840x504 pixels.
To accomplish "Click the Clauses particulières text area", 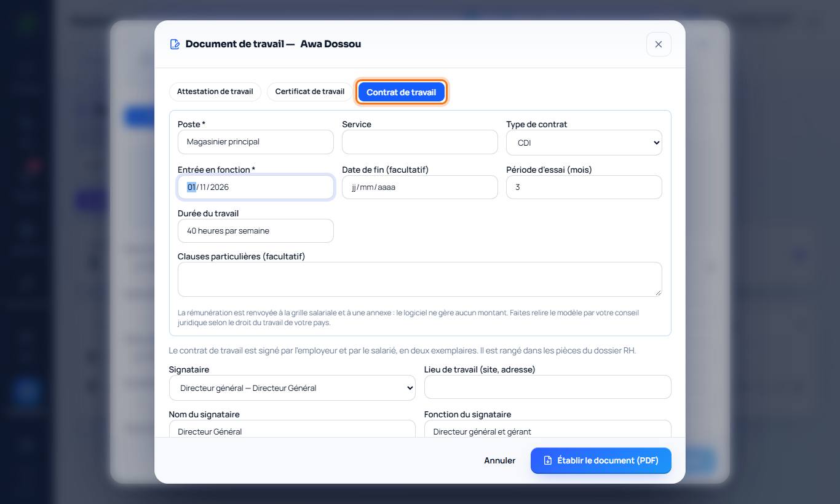I will pyautogui.click(x=420, y=280).
